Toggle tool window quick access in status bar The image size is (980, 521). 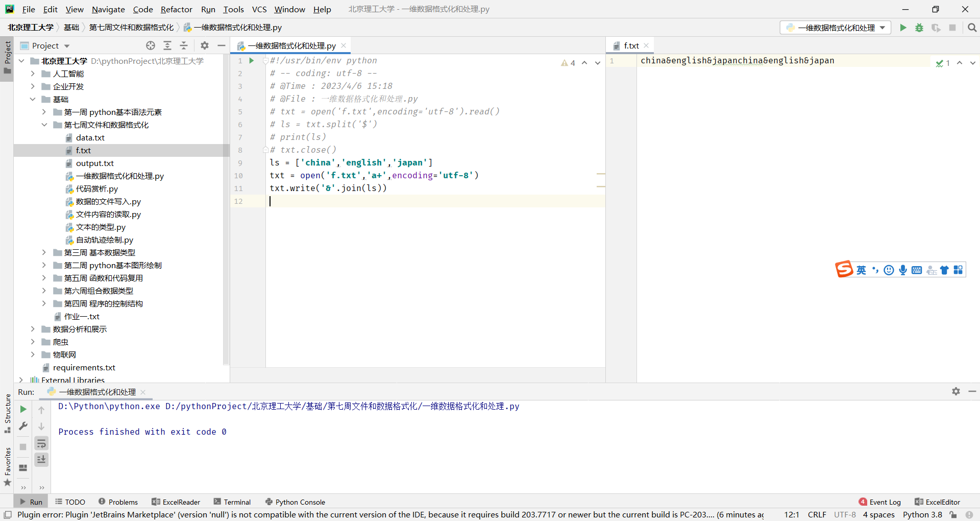click(x=8, y=515)
